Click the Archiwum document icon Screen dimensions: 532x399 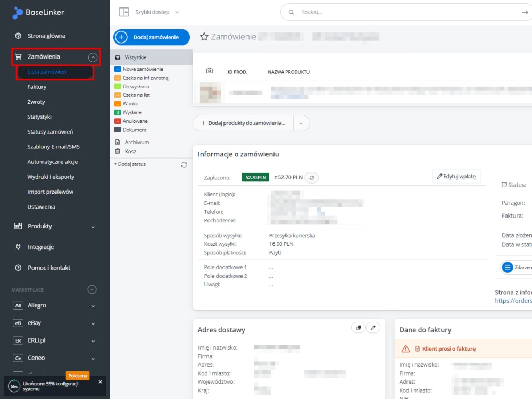click(x=118, y=142)
